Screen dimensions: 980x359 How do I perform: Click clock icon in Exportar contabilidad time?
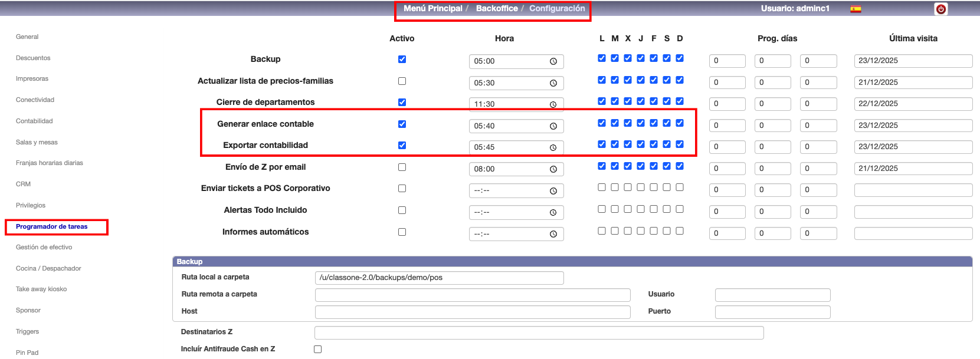[553, 147]
